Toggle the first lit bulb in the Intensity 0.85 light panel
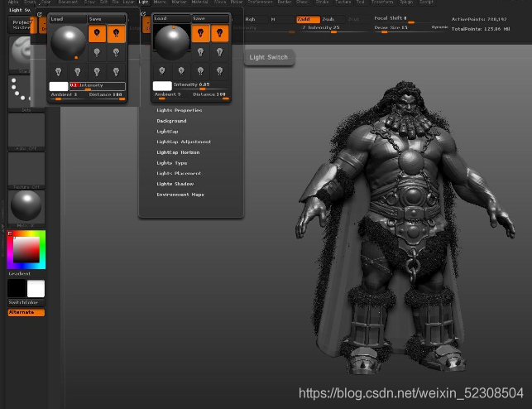Viewport: 532px width, 409px height. (x=200, y=33)
